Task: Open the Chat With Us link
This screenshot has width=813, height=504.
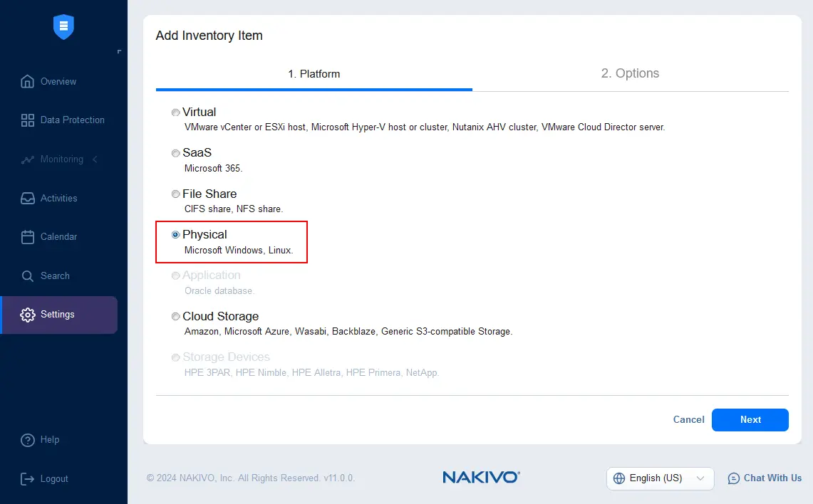Action: pos(765,478)
